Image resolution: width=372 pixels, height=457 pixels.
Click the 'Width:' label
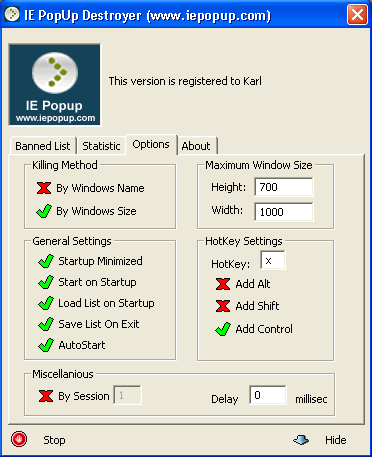click(x=227, y=210)
